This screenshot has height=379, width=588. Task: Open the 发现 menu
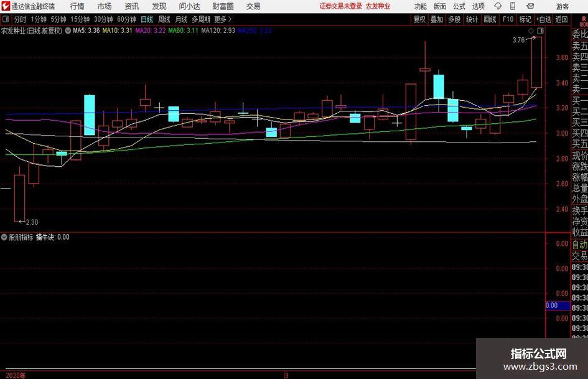tap(159, 6)
